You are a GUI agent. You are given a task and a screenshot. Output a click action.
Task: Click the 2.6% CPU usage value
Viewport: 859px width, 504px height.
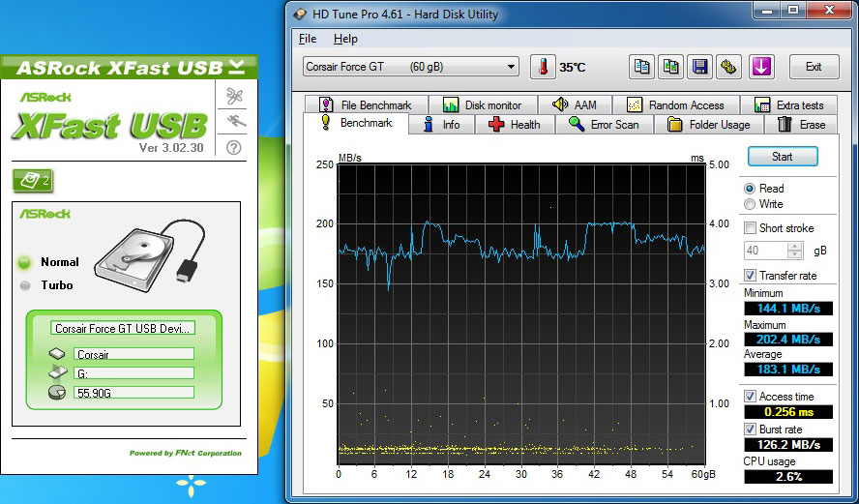pos(788,477)
